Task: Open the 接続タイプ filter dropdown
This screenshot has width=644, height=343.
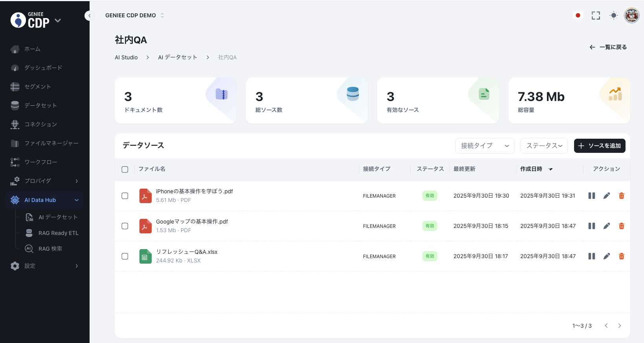Action: (x=484, y=146)
